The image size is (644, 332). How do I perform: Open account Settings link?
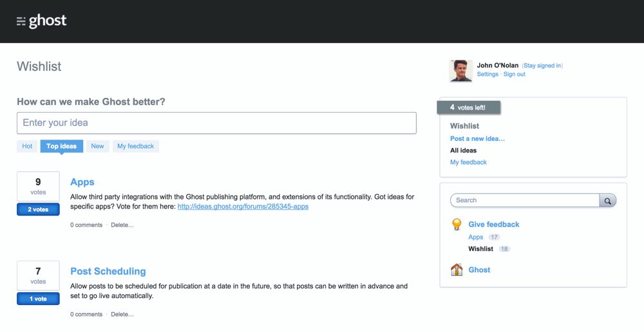[488, 75]
